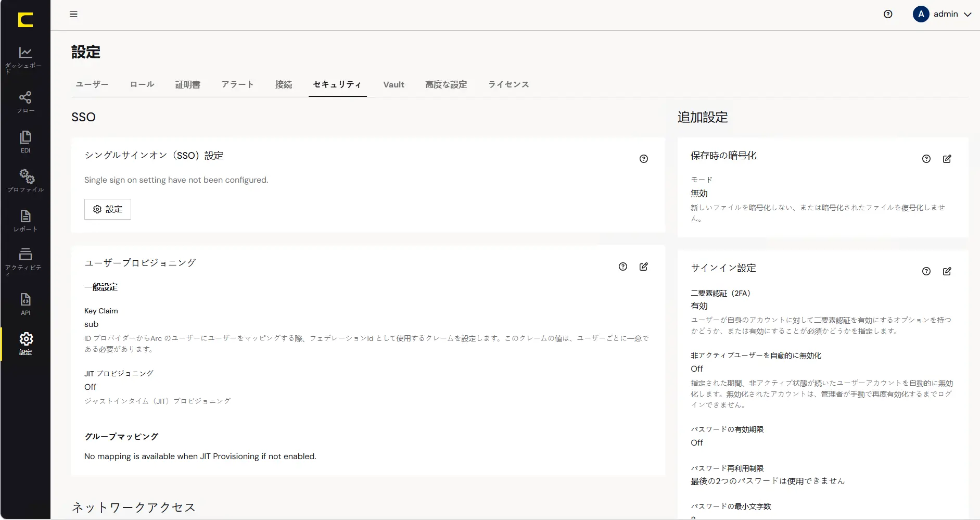The image size is (980, 520).
Task: Click the 一般設定 subheading
Action: (101, 287)
